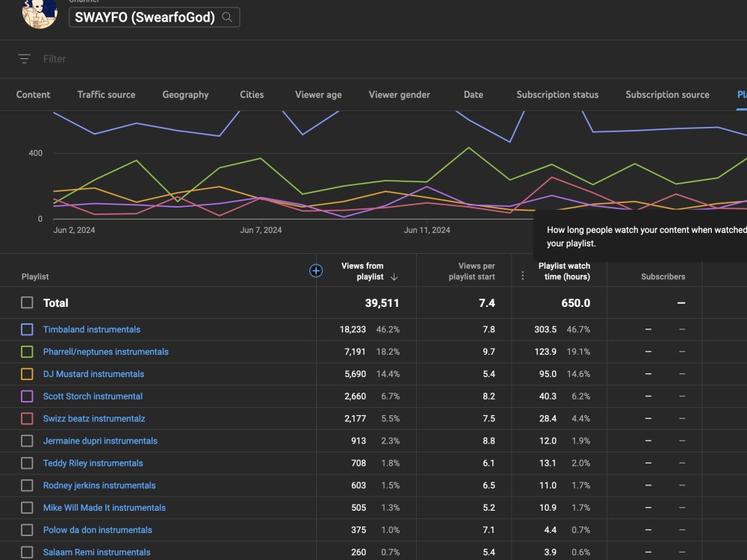The width and height of the screenshot is (747, 560).
Task: Check Teddy Riley instrumentals checkbox
Action: (x=27, y=464)
